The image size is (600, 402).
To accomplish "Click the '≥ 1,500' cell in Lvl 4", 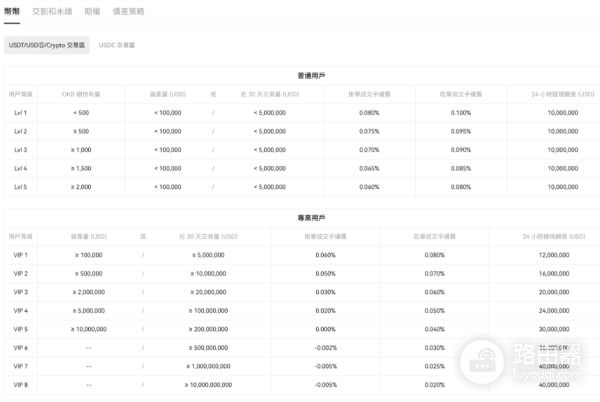I will tap(81, 168).
